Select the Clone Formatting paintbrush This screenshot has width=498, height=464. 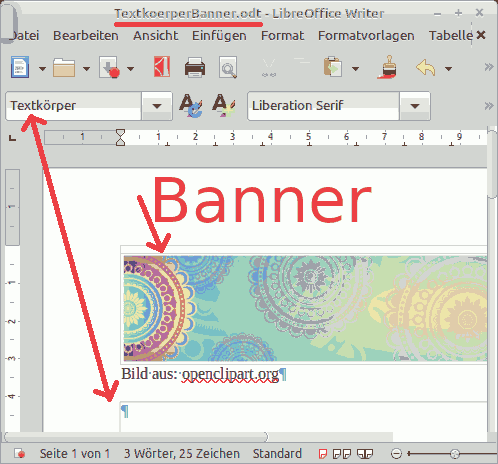click(x=388, y=68)
